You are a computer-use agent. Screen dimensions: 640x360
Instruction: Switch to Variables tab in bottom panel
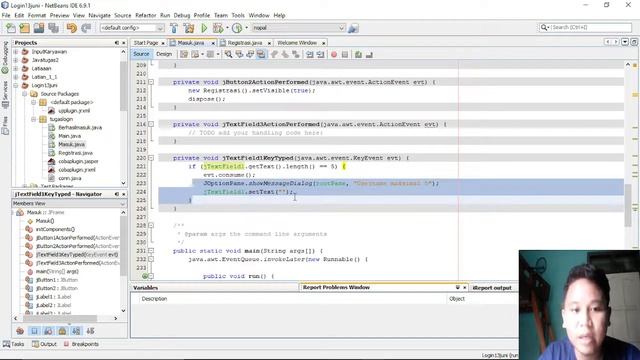point(146,288)
